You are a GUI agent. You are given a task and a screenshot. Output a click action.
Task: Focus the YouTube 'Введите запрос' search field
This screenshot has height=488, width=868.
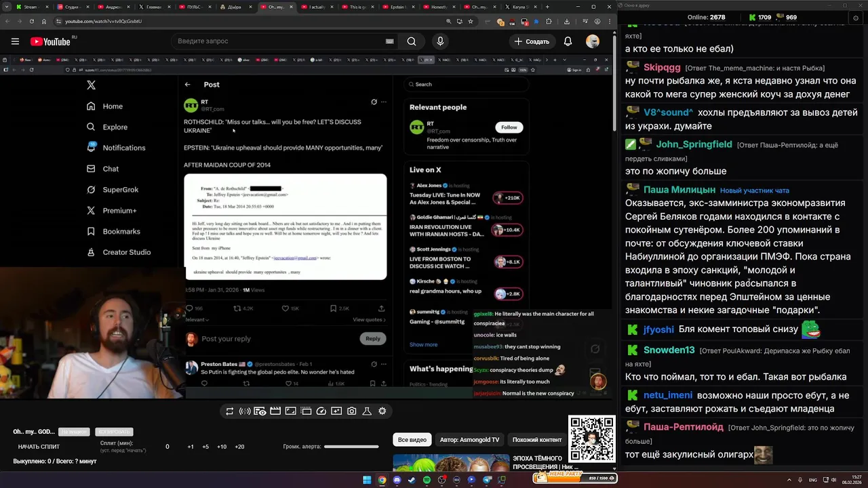(277, 41)
